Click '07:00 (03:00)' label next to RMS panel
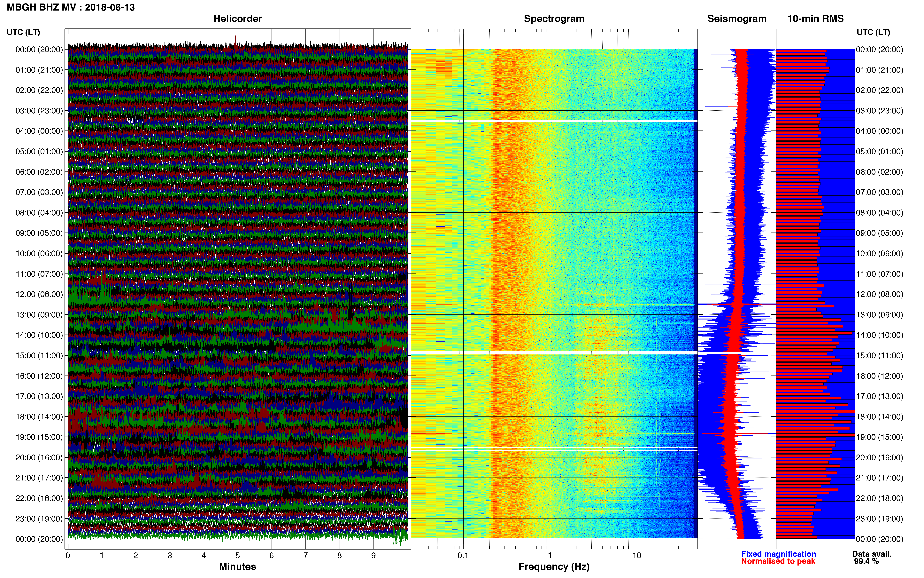This screenshot has width=924, height=578. click(x=880, y=192)
